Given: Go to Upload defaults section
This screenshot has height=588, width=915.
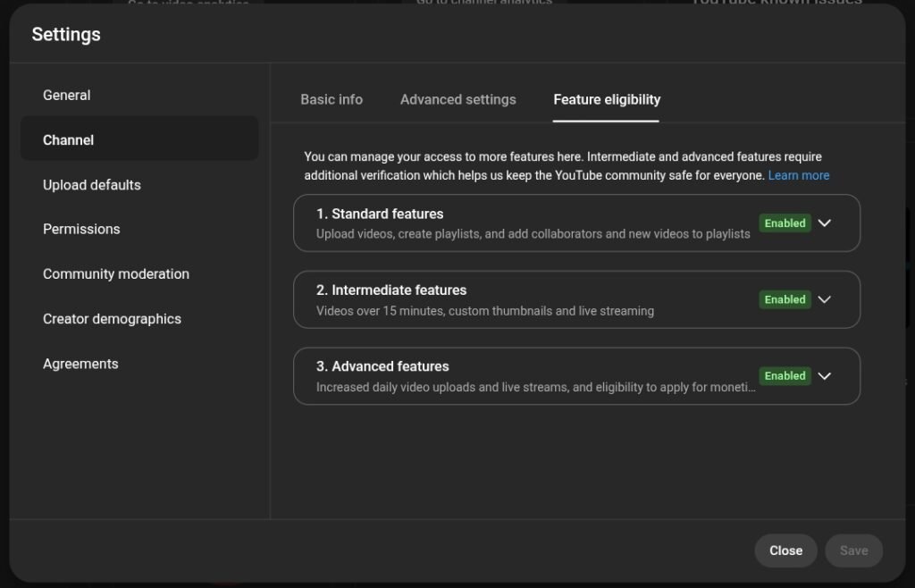Looking at the screenshot, I should [92, 185].
